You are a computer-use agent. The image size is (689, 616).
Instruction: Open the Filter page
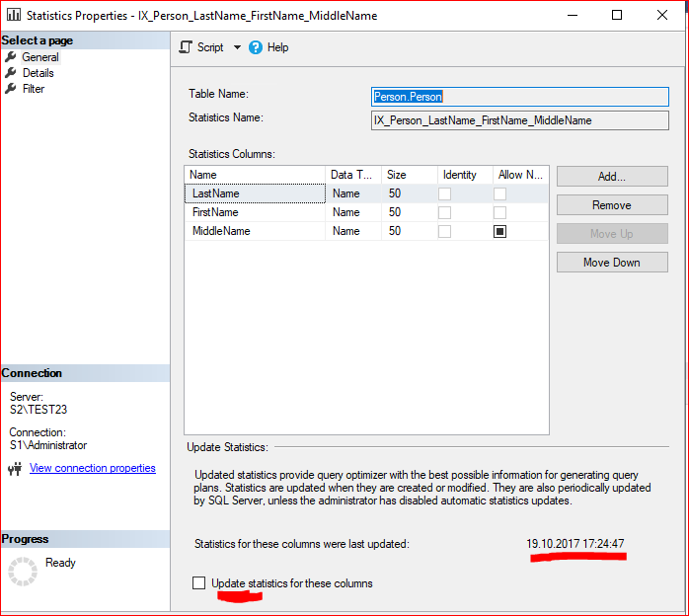click(34, 89)
